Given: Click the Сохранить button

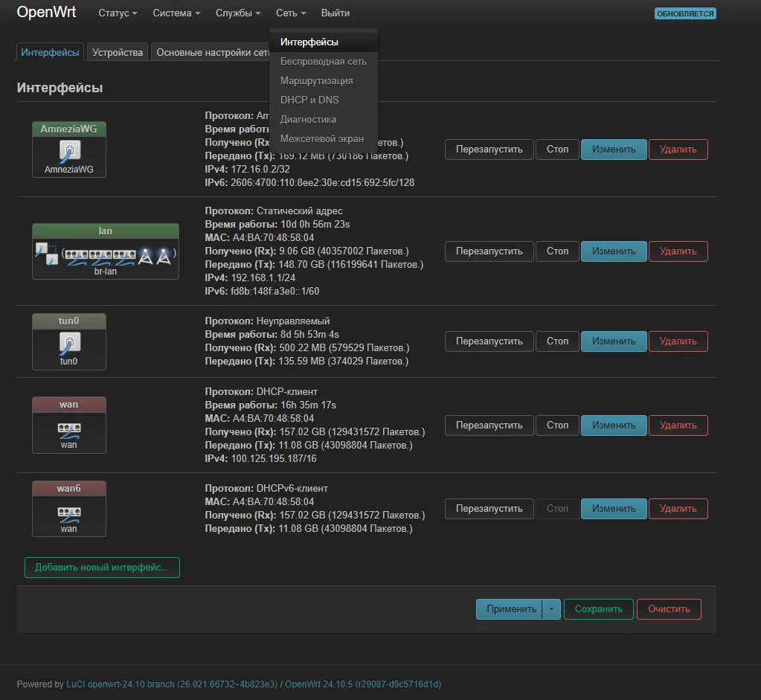Looking at the screenshot, I should click(598, 609).
